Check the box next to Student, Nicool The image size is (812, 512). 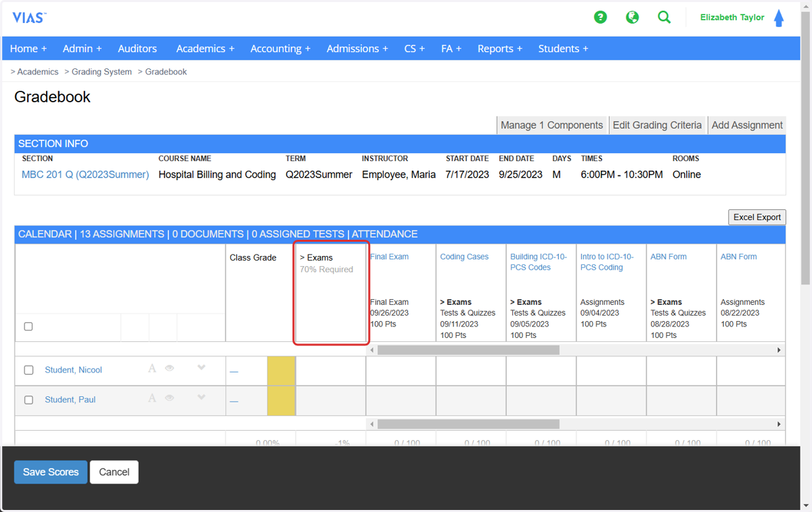point(28,370)
